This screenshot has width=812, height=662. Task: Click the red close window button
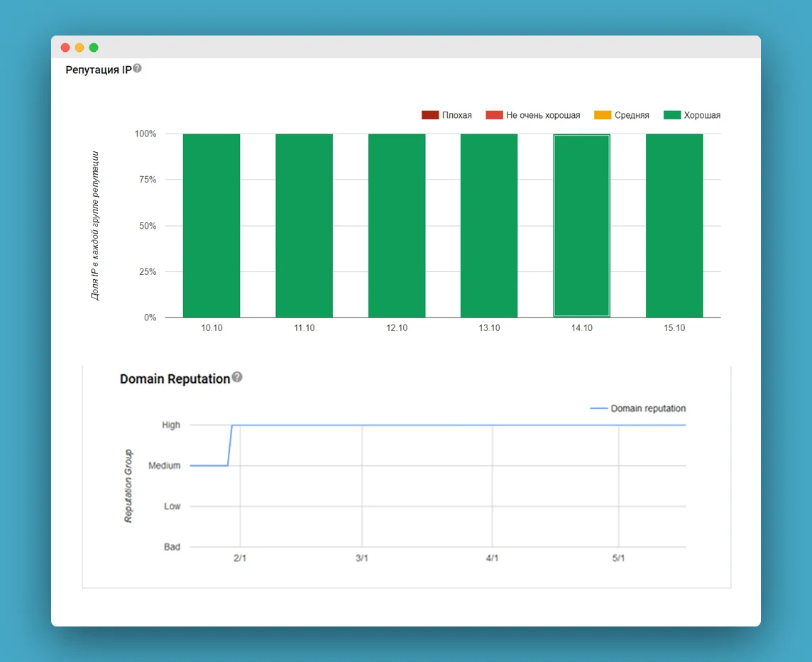65,48
